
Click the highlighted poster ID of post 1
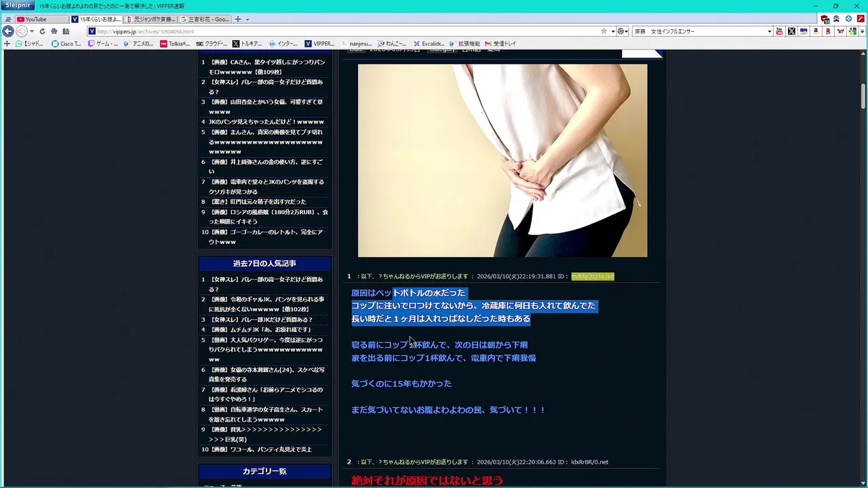(x=592, y=277)
